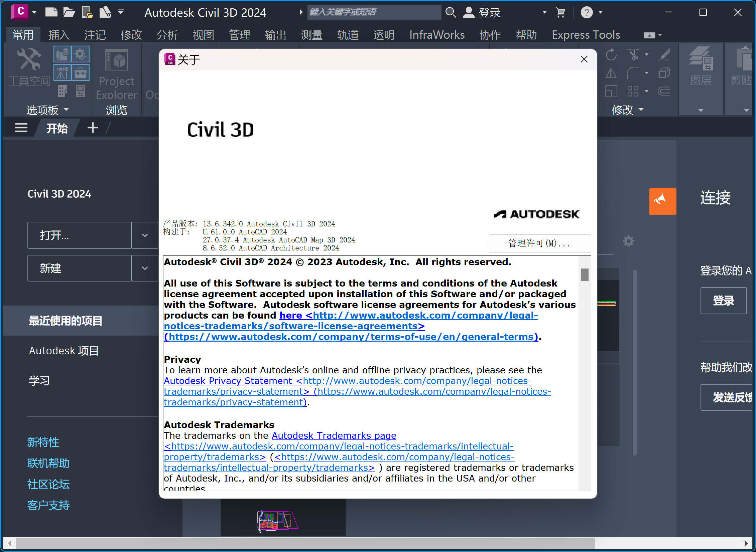Click the mirror tool icon in 修改 panel
Image resolution: width=756 pixels, height=552 pixels.
click(611, 73)
